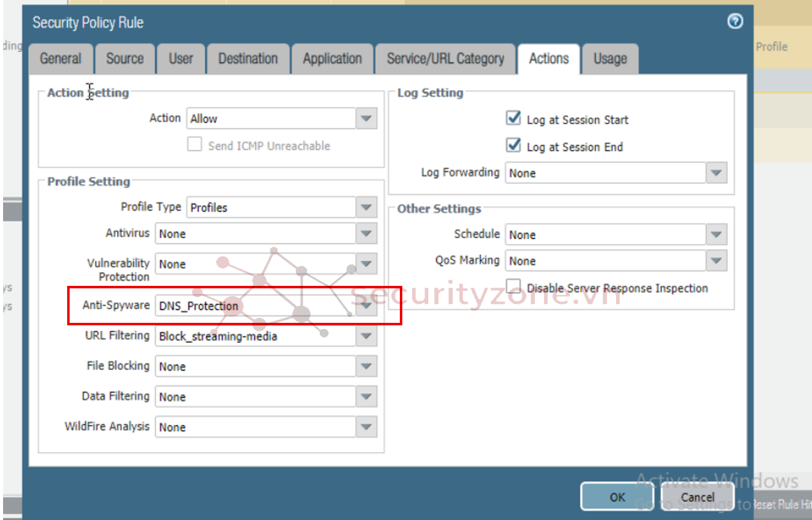Click the Anti-Spyware DNS_Protection field
Viewport: 812px width, 520px height.
(255, 306)
